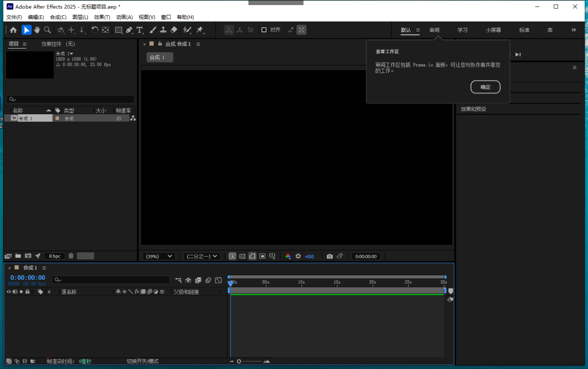Select the Type (T) tool
This screenshot has width=588, height=369.
pyautogui.click(x=140, y=30)
